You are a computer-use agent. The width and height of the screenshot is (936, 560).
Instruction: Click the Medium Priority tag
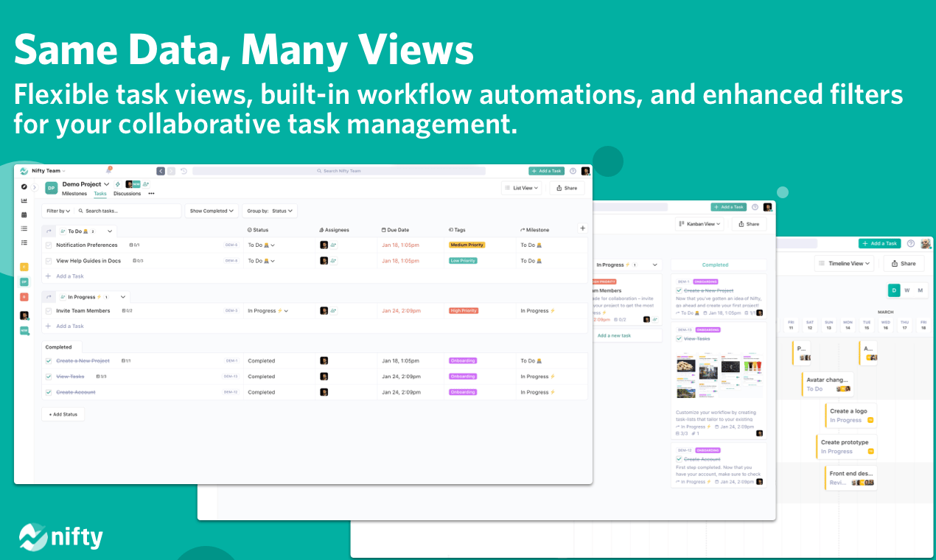[x=467, y=245]
